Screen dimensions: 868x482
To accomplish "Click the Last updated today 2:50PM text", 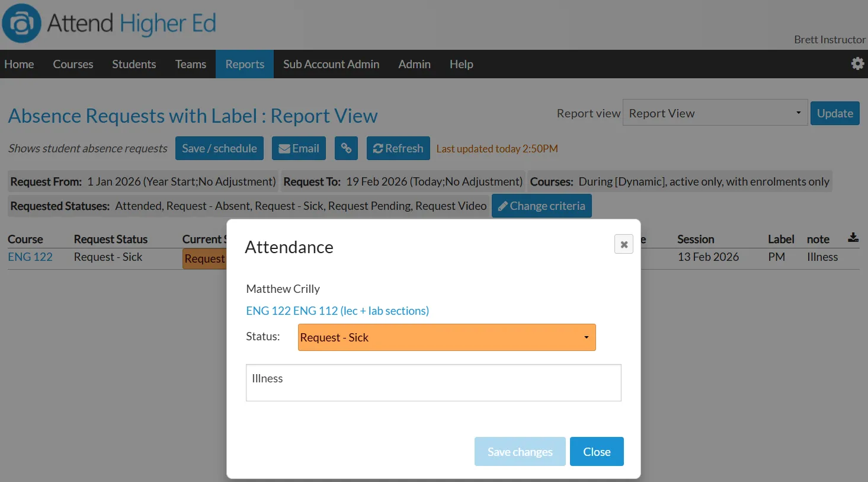I will [497, 149].
